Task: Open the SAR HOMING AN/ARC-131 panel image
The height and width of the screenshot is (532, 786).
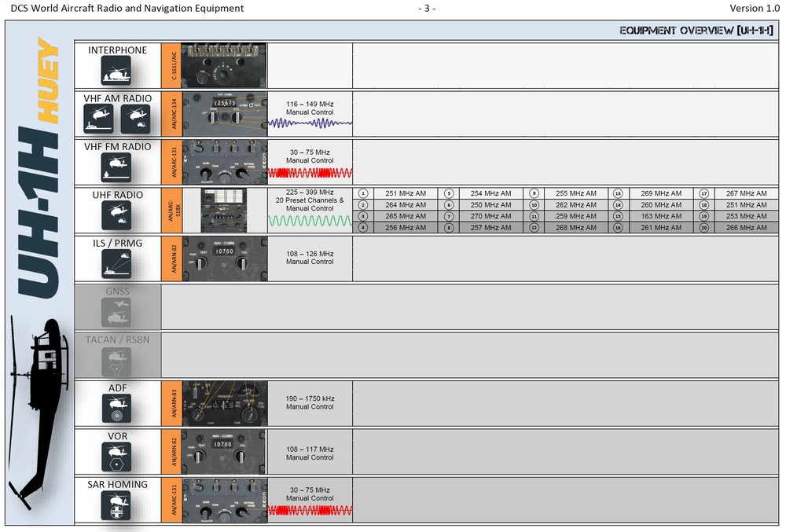Action: pyautogui.click(x=225, y=500)
